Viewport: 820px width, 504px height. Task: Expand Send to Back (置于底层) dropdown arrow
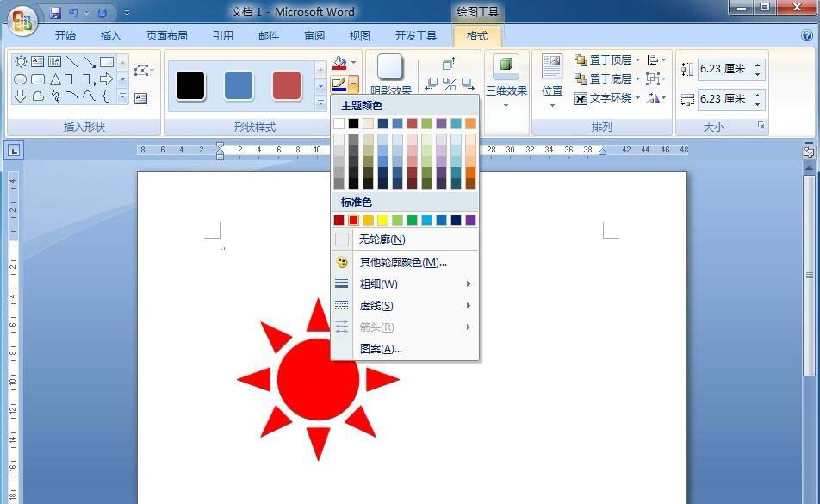(x=638, y=79)
